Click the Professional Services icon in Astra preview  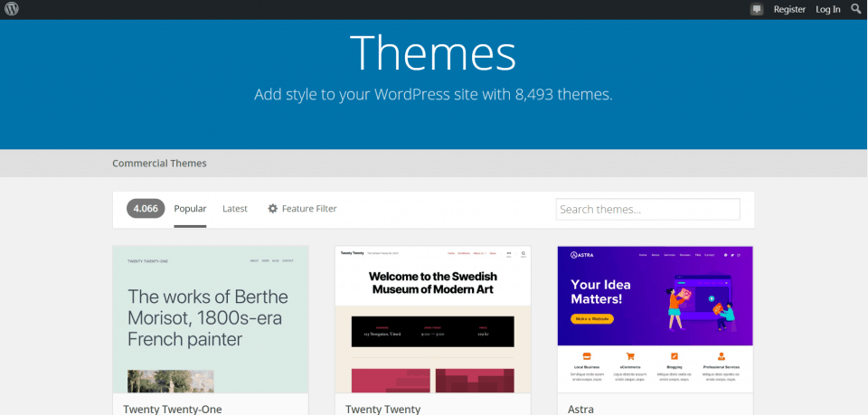pyautogui.click(x=721, y=356)
